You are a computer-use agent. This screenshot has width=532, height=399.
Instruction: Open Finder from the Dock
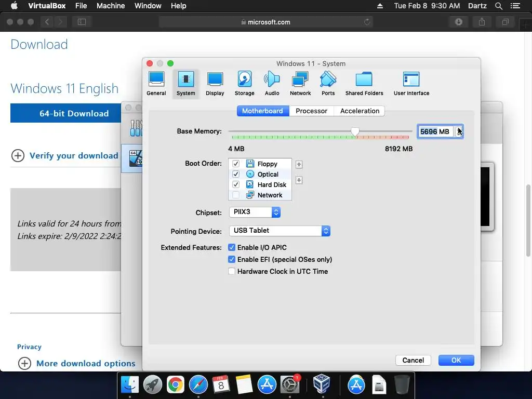pos(130,384)
